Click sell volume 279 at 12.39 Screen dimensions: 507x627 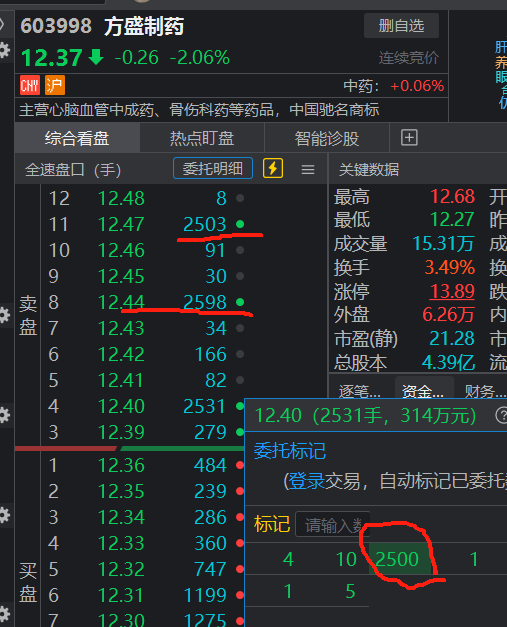(210, 432)
